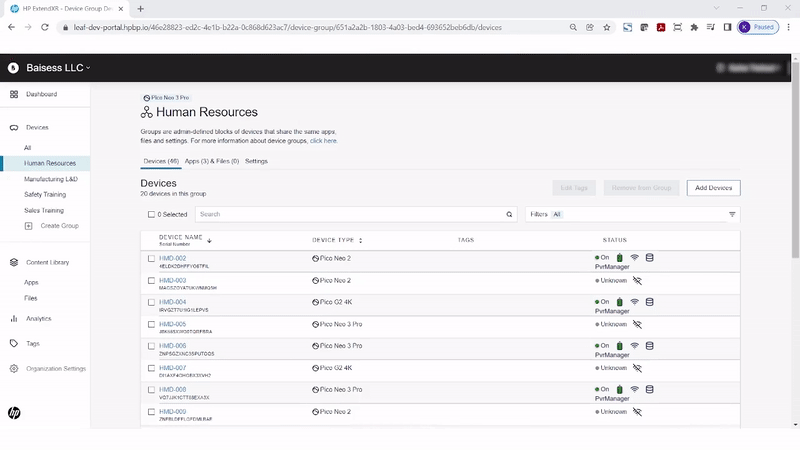800x450 pixels.
Task: Sort by the Device Name column arrow
Action: click(209, 241)
